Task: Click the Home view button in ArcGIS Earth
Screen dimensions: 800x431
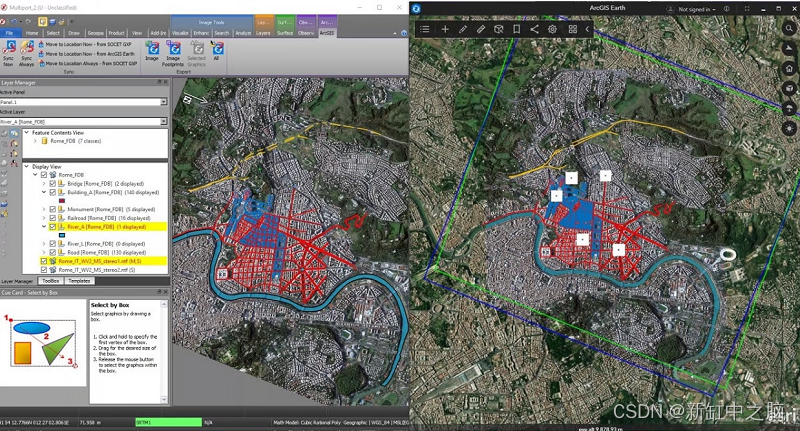Action: [x=789, y=68]
